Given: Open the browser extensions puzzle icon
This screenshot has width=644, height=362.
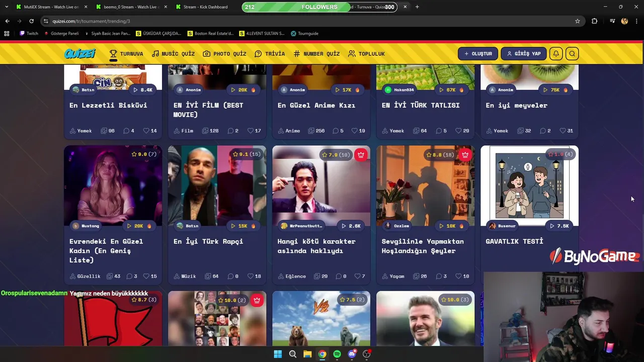Looking at the screenshot, I should [594, 21].
